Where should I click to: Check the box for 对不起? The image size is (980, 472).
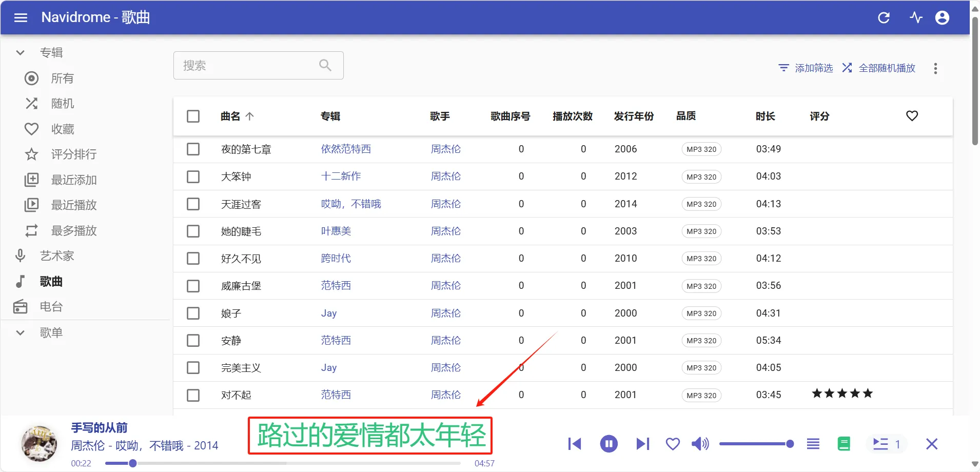pos(193,395)
